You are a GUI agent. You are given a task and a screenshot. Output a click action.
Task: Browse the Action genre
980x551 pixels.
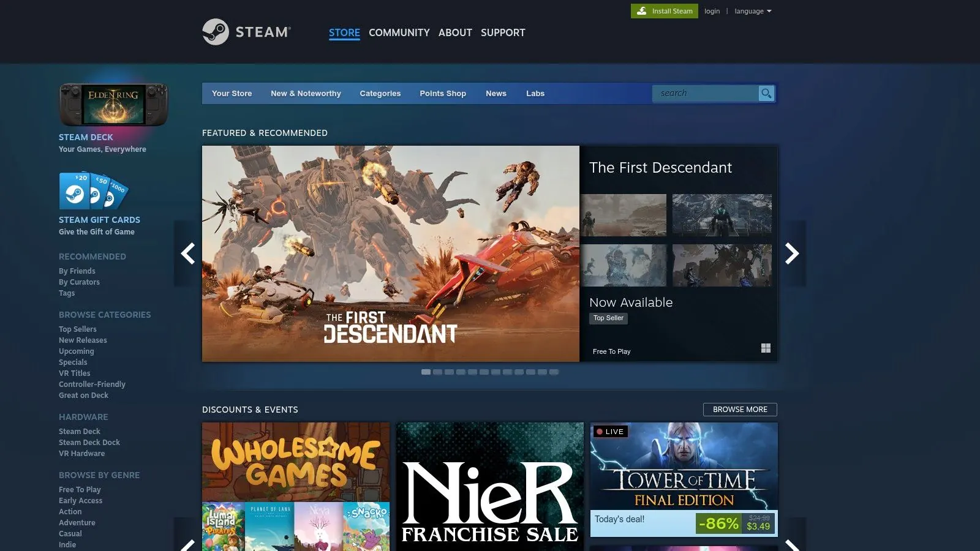click(70, 512)
